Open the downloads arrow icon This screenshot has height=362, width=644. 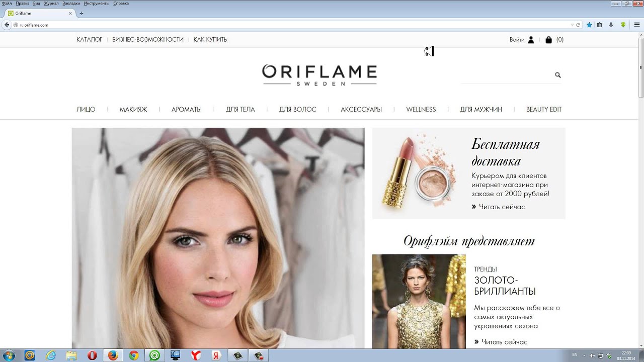[x=611, y=25]
